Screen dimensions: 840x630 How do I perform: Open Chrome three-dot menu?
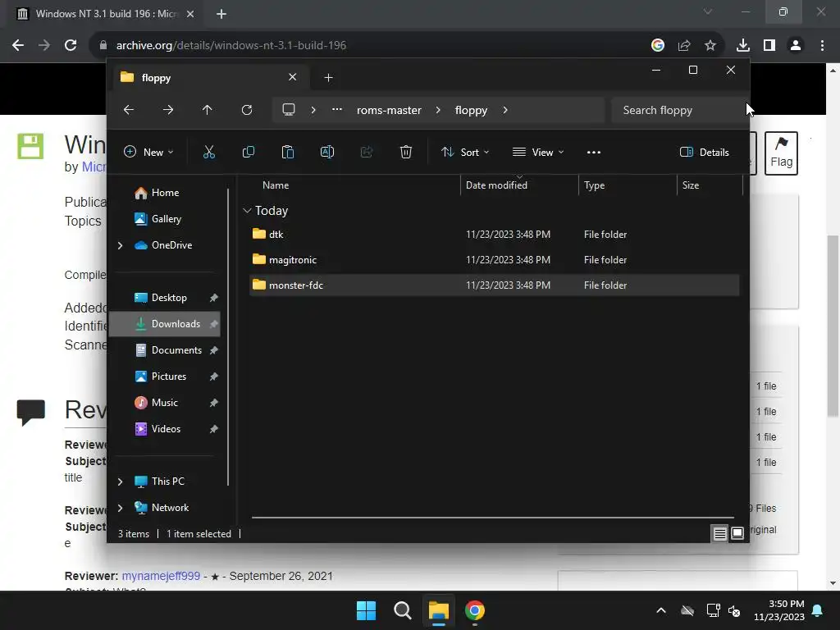point(822,46)
